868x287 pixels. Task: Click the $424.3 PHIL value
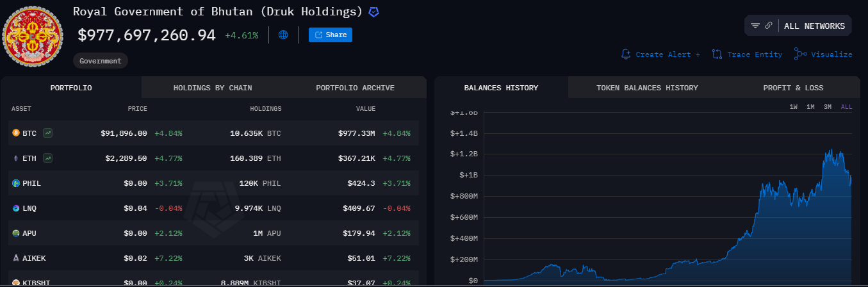pyautogui.click(x=362, y=183)
